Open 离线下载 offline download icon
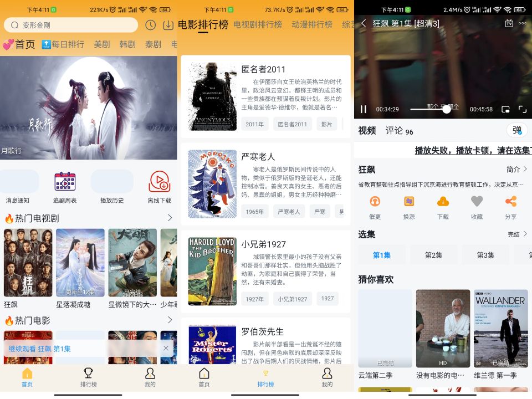This screenshot has width=532, height=399. pyautogui.click(x=159, y=181)
